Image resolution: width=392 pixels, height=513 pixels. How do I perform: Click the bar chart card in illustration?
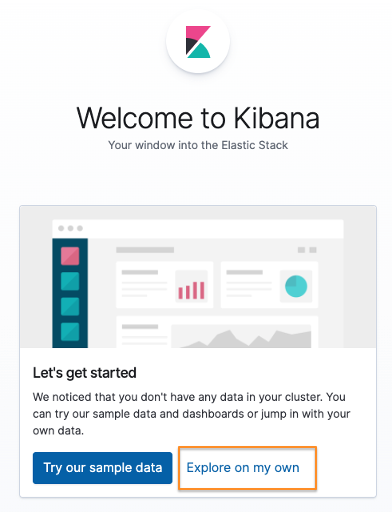tap(164, 285)
